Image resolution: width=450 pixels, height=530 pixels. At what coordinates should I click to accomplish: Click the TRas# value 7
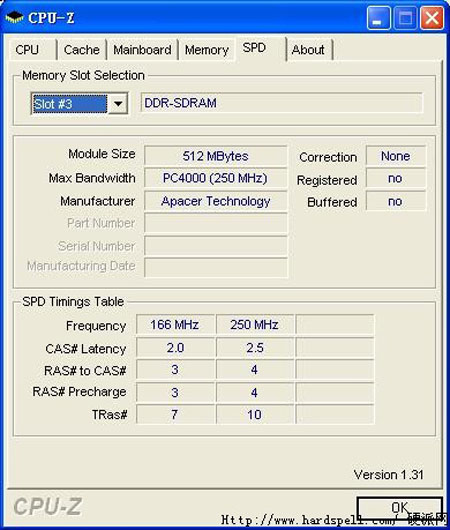[x=175, y=414]
